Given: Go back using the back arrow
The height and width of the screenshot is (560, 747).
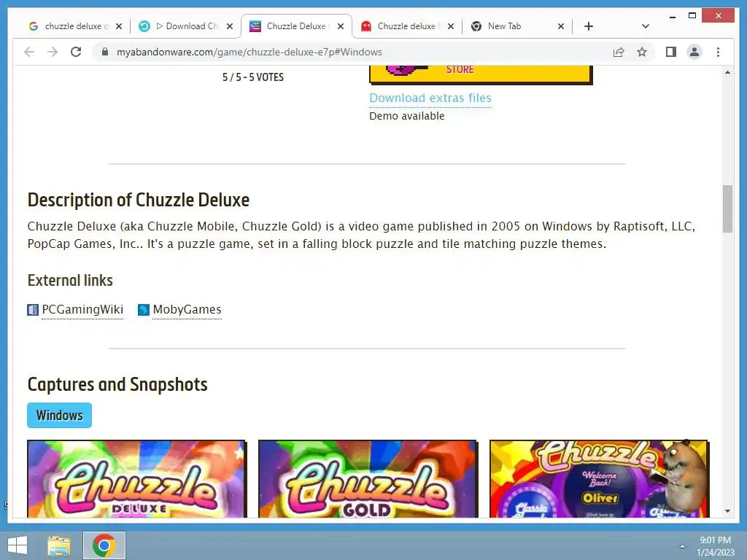Looking at the screenshot, I should click(29, 52).
